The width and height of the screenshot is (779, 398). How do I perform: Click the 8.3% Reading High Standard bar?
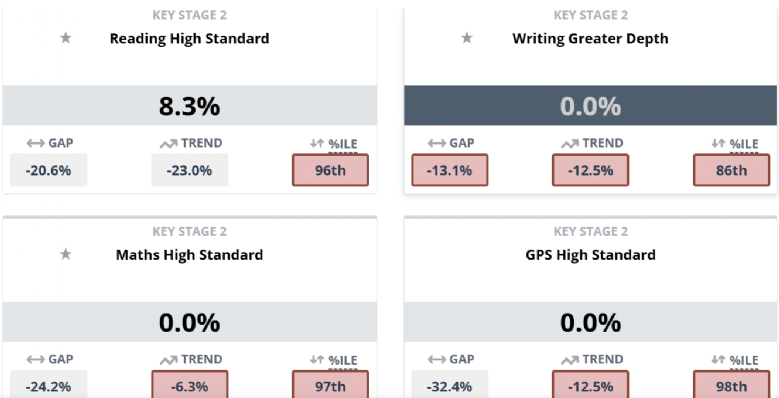click(x=190, y=105)
